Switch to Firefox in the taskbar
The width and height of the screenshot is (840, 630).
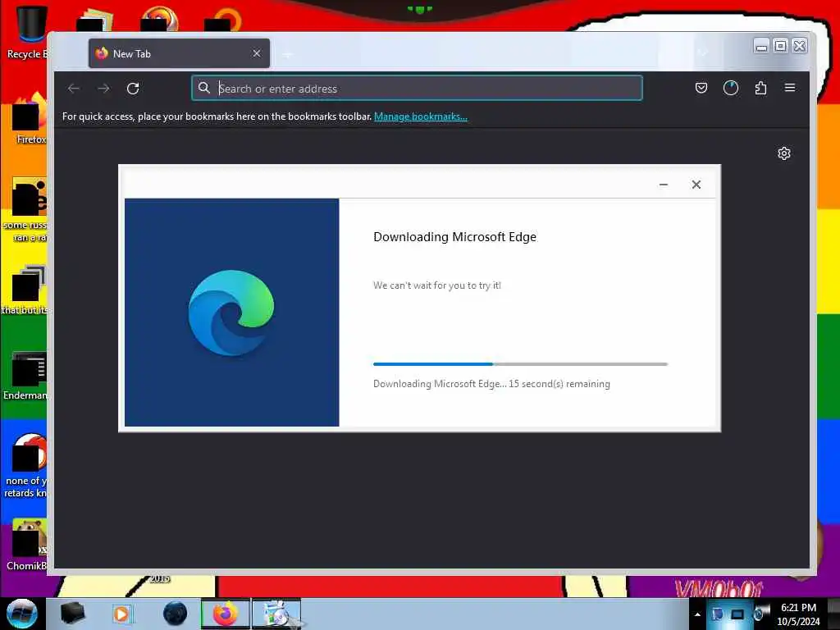pos(226,614)
